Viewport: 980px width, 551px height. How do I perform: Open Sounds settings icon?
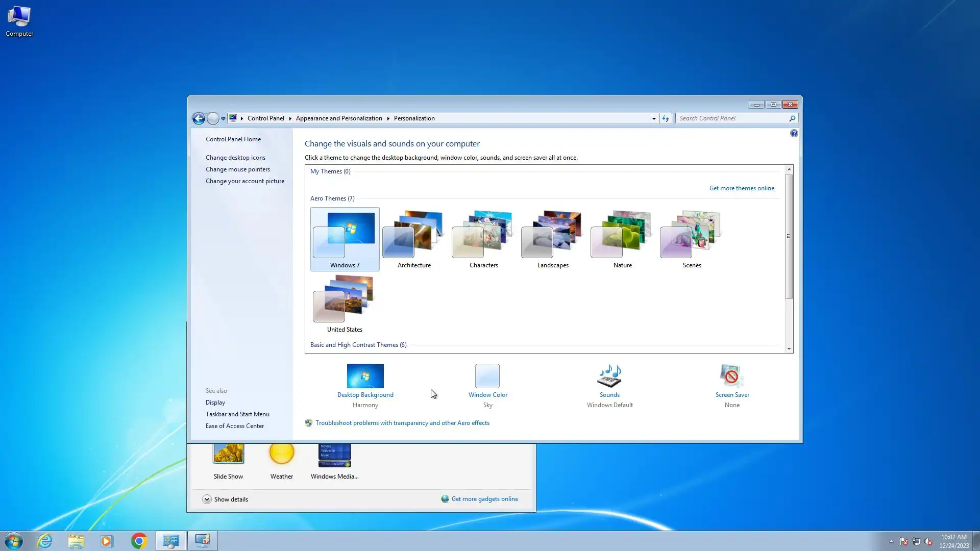pyautogui.click(x=609, y=376)
